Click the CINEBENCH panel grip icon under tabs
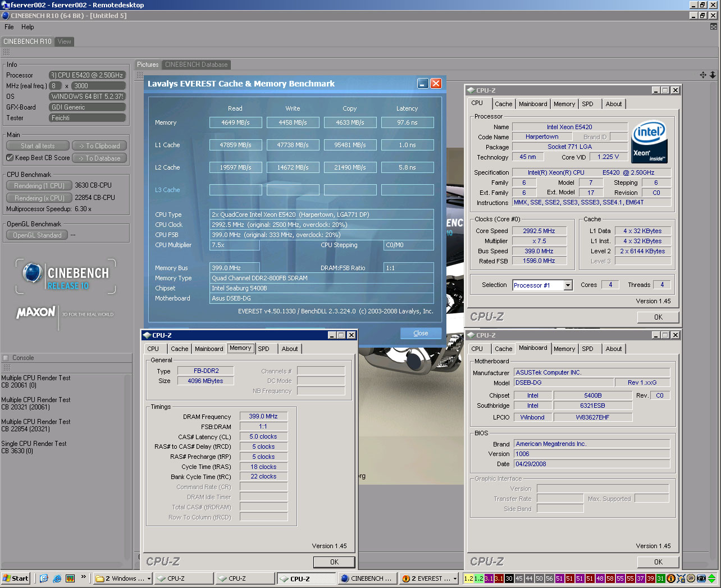This screenshot has height=588, width=721. pyautogui.click(x=6, y=52)
